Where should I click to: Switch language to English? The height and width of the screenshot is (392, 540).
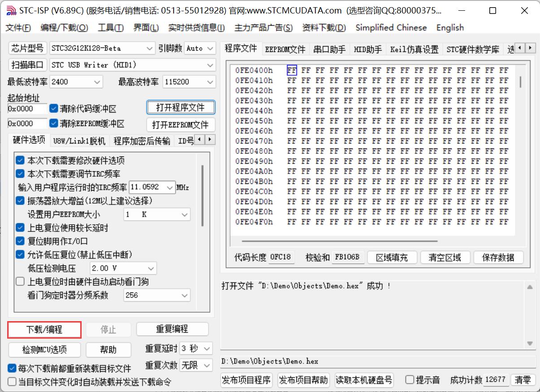pyautogui.click(x=450, y=28)
